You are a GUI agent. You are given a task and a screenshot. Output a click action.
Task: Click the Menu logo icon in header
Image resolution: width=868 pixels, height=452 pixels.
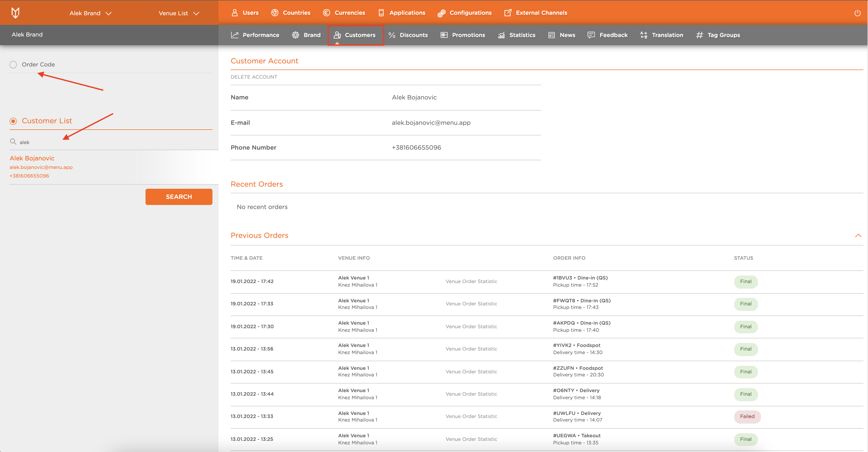15,13
